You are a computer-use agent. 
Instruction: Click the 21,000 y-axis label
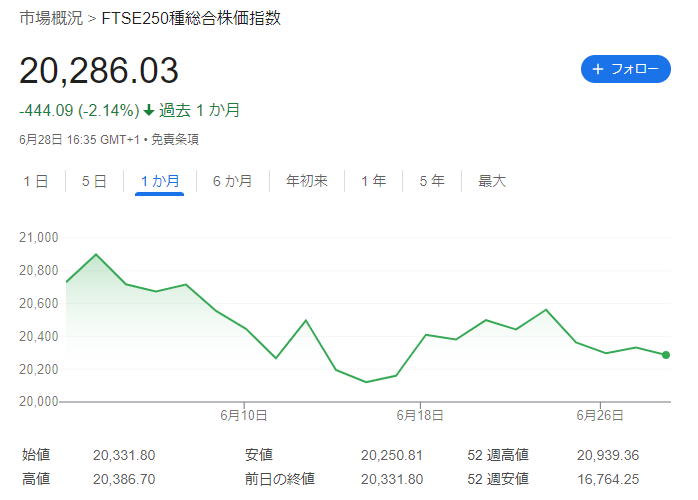(39, 237)
